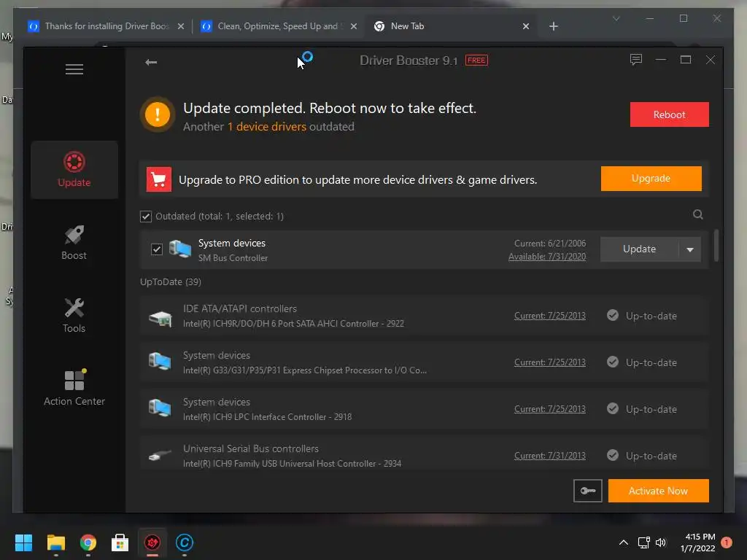Open Current date link for ICH9 LPC Controller
This screenshot has width=747, height=560.
[x=550, y=409]
